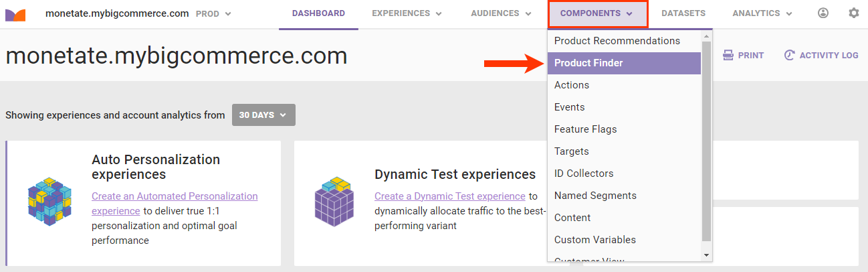The width and height of the screenshot is (868, 272).
Task: Open the ACTIVITY LOG link
Action: coord(821,56)
